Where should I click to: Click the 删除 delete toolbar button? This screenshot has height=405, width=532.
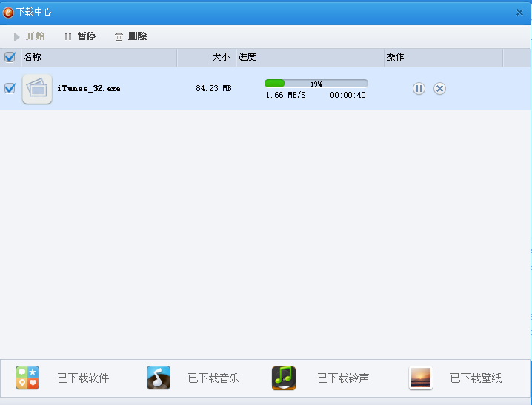130,36
